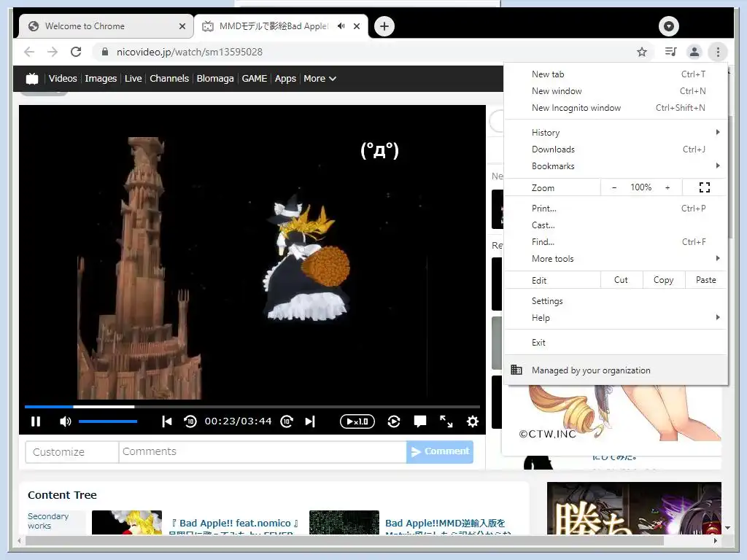Adjust the blue volume slider
Screen dimensions: 747x560
108,421
